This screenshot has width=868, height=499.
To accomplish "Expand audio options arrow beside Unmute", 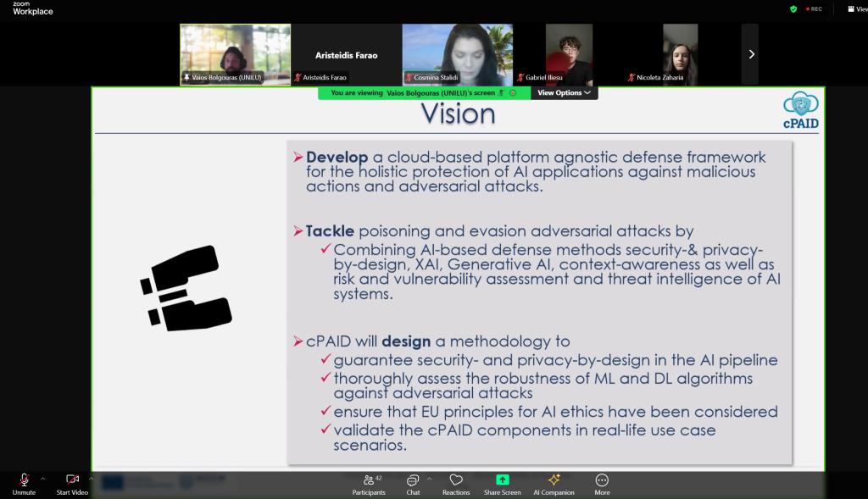I will [42, 479].
